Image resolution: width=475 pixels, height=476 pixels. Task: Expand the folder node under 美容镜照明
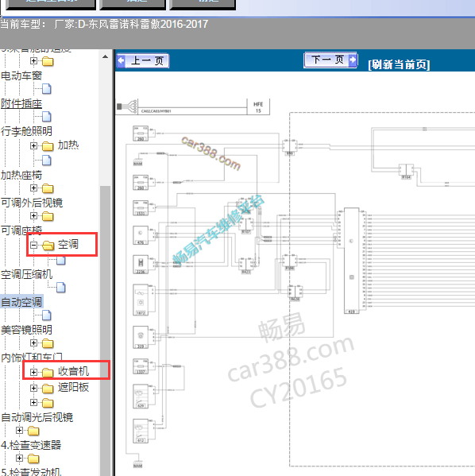pyautogui.click(x=33, y=343)
